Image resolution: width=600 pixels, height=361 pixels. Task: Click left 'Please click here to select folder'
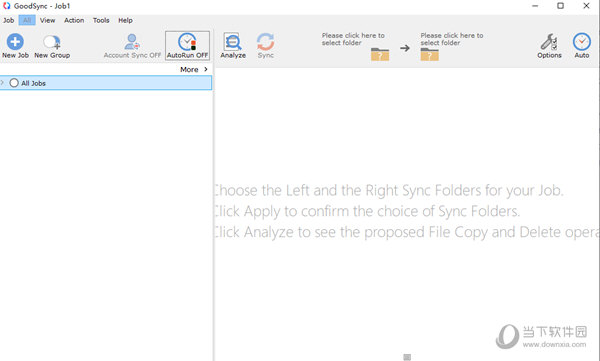pos(353,39)
